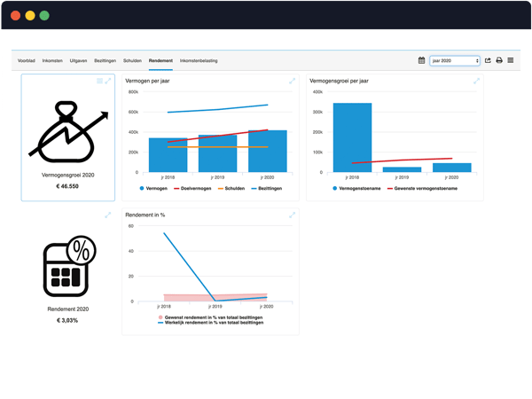Toggle the Schulden legend series

coord(231,188)
